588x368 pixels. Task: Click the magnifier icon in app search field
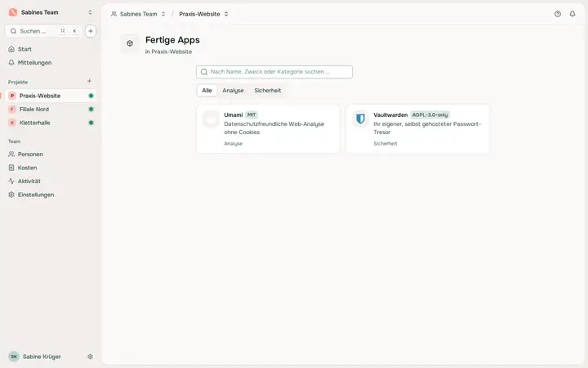coord(204,72)
